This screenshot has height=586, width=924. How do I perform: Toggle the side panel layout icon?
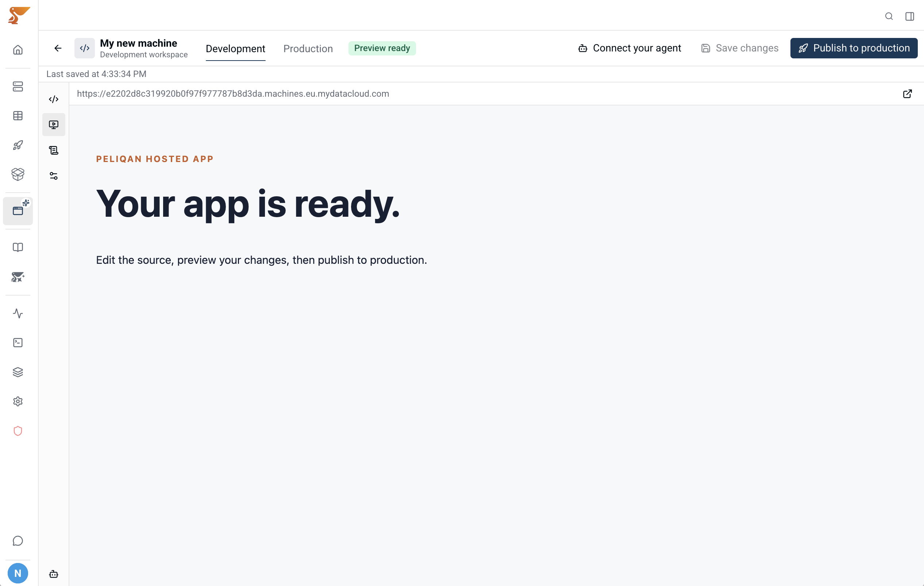coord(910,16)
